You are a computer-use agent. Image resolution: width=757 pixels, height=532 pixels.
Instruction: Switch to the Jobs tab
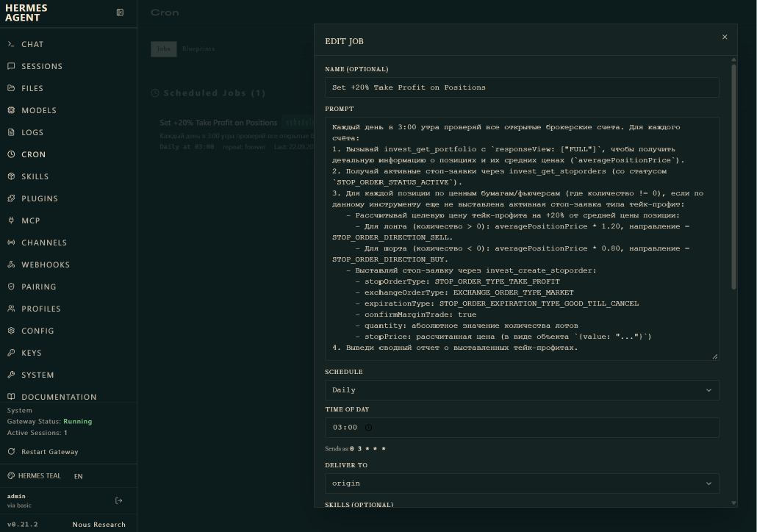click(x=164, y=48)
